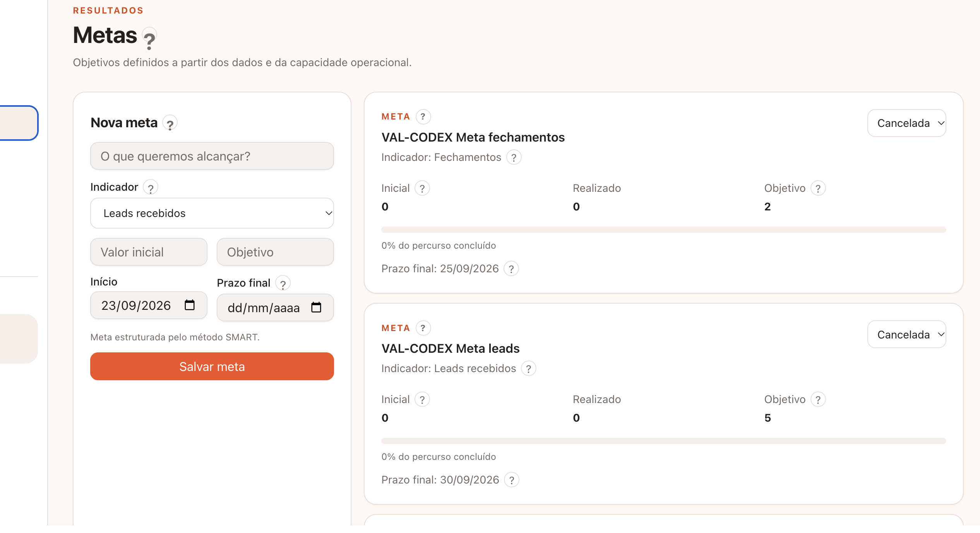
Task: Open Cancelada status dropdown for Meta fechamentos
Action: 907,123
